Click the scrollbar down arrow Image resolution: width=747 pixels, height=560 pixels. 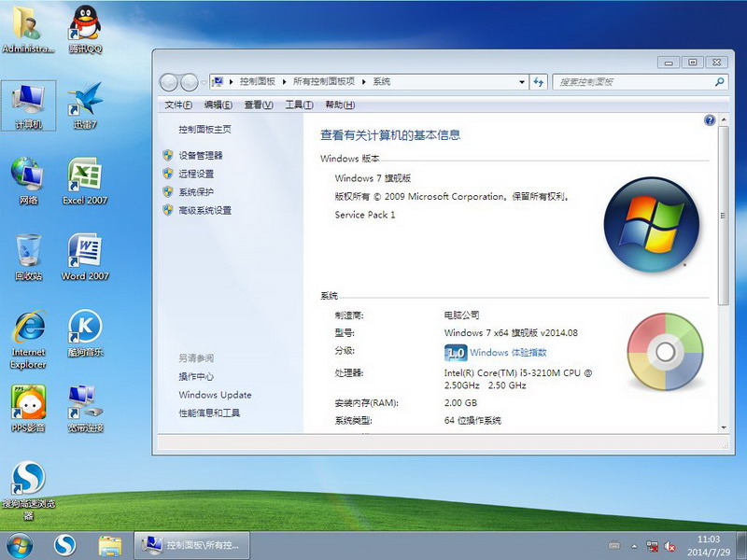[723, 427]
